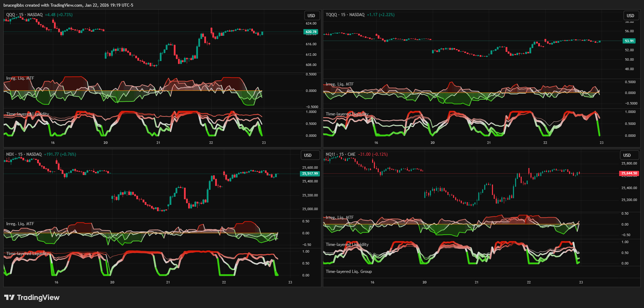
Task: Click date 21 on QQQ time axis
Action: 158,143
